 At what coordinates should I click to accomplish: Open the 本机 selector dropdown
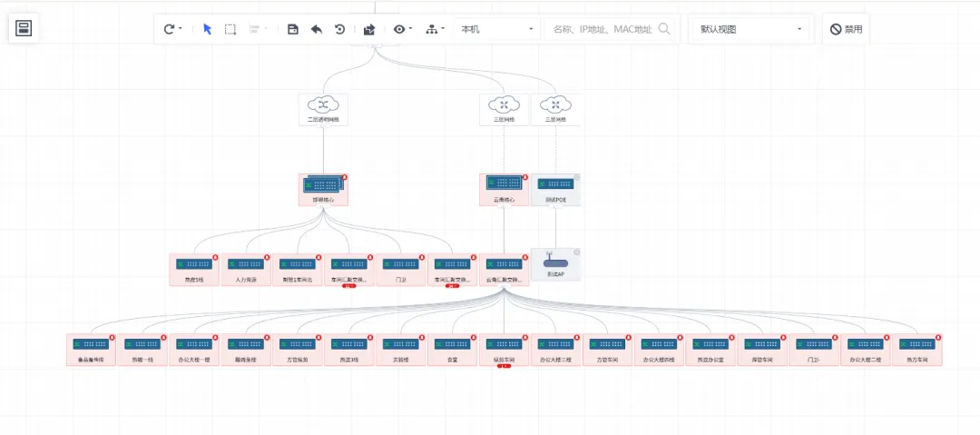497,29
